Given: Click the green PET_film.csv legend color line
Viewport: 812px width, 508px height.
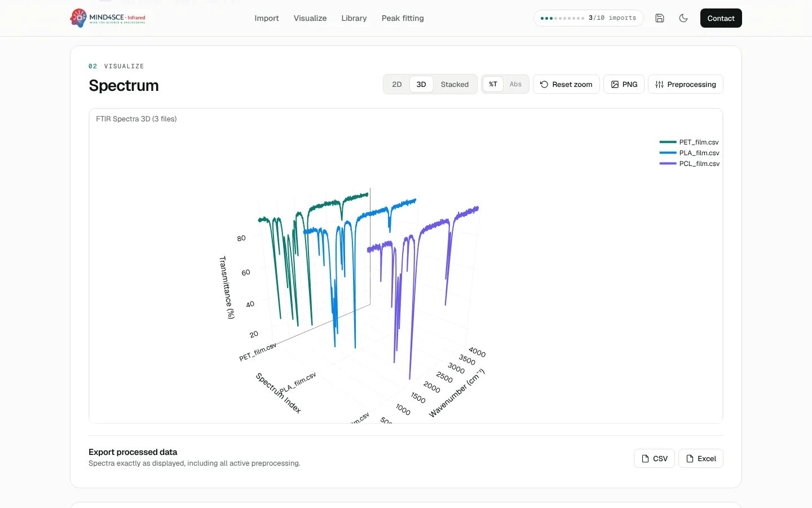Looking at the screenshot, I should coord(668,142).
